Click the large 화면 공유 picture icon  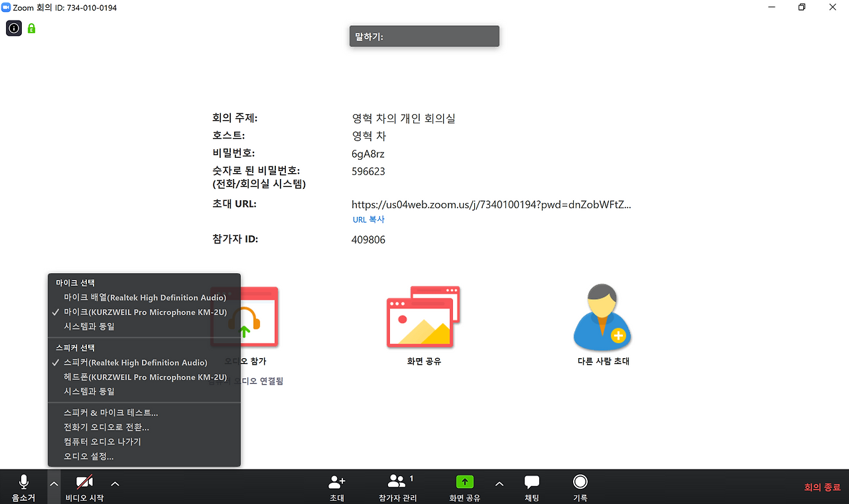[423, 317]
